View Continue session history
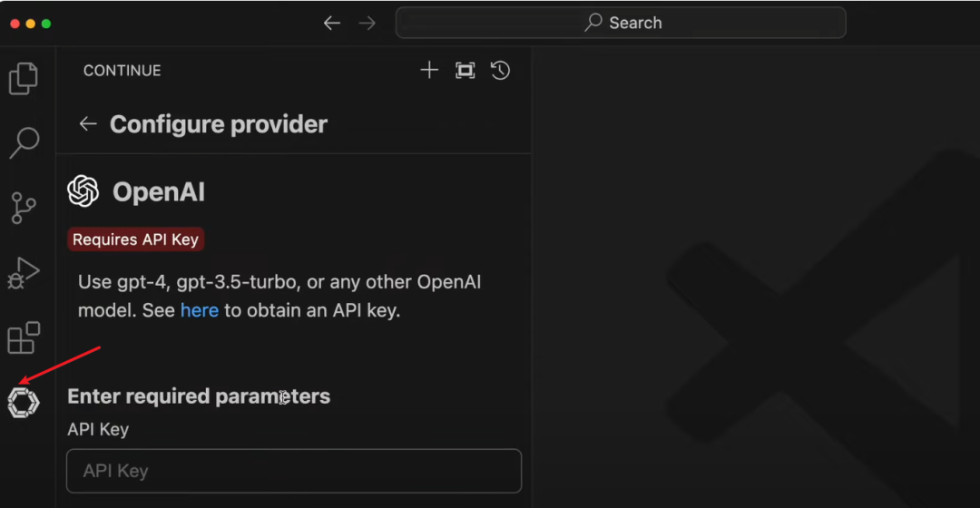This screenshot has width=980, height=508. click(500, 71)
